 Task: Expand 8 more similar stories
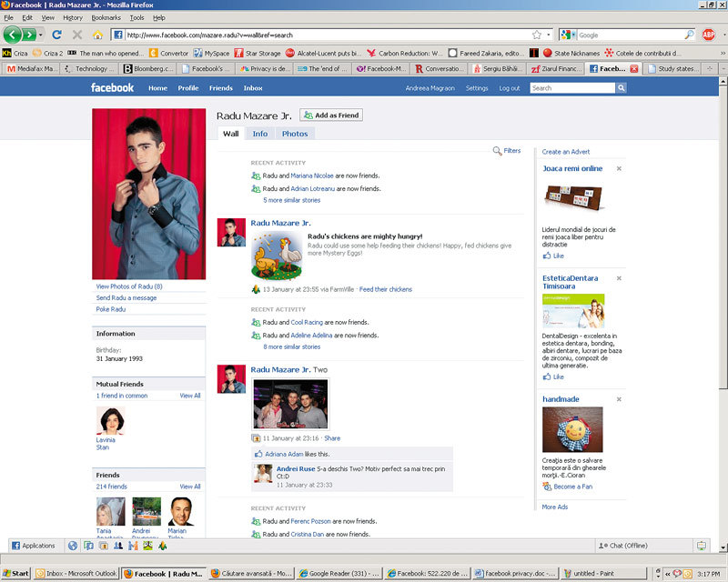[291, 346]
